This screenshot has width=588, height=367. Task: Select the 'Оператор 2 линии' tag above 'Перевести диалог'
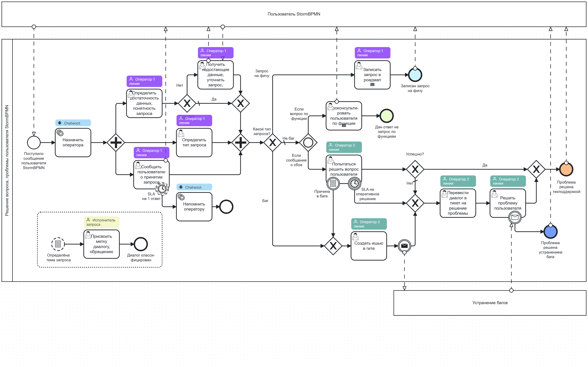(x=458, y=181)
